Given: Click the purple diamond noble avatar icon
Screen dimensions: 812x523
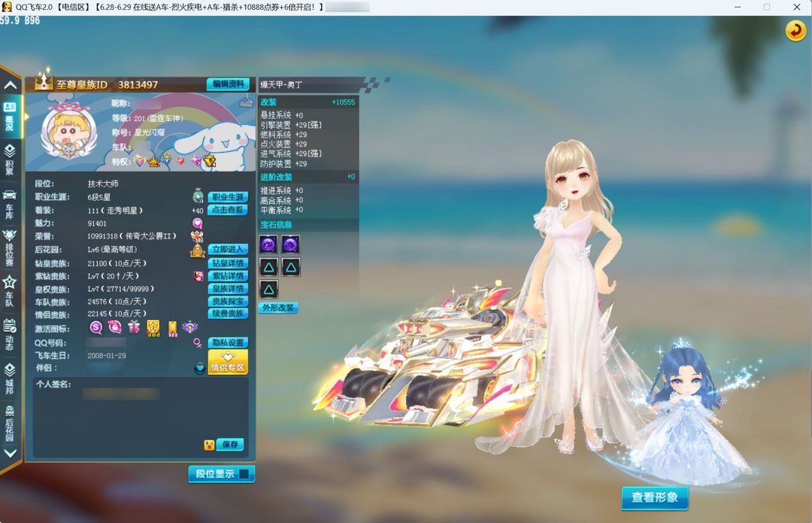Looking at the screenshot, I should tap(198, 275).
